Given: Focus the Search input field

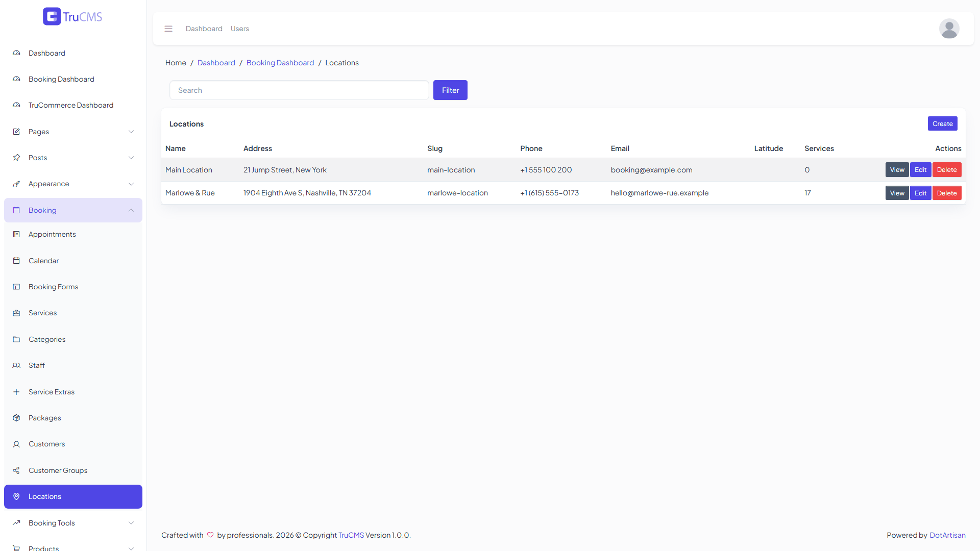Looking at the screenshot, I should [x=299, y=90].
